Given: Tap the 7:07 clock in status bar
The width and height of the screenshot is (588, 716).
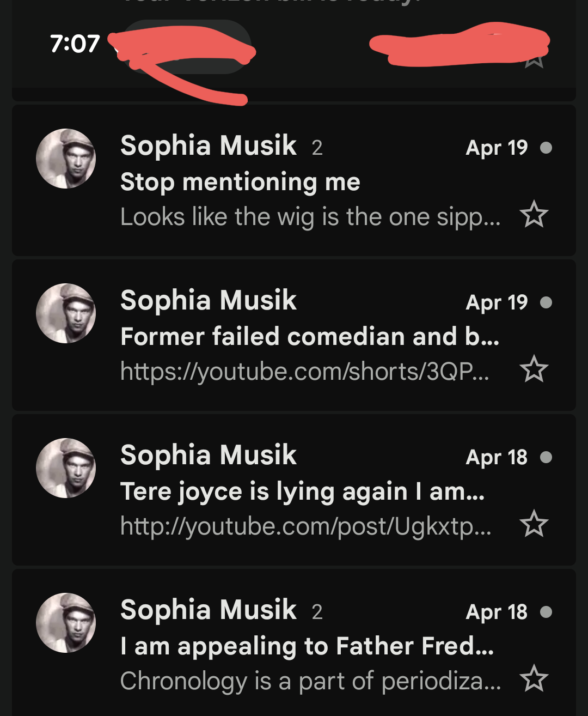Looking at the screenshot, I should click(x=75, y=44).
